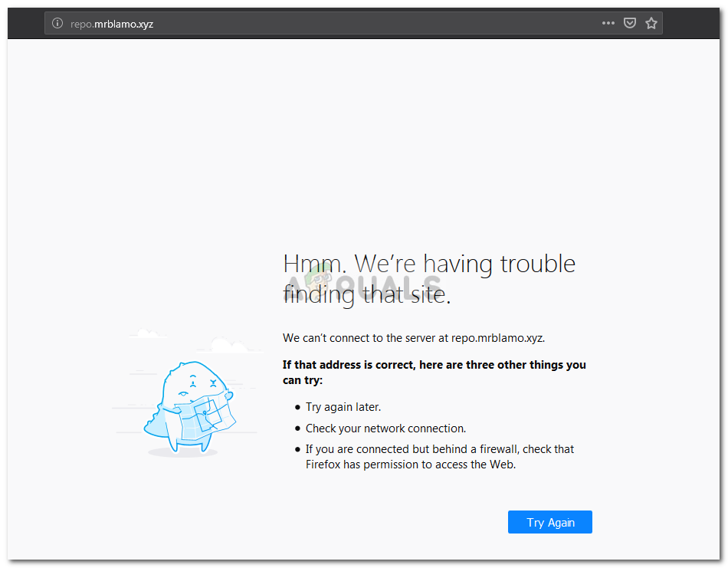The height and width of the screenshot is (568, 728).
Task: Click bold text "If that address is correct"
Action: coord(348,365)
